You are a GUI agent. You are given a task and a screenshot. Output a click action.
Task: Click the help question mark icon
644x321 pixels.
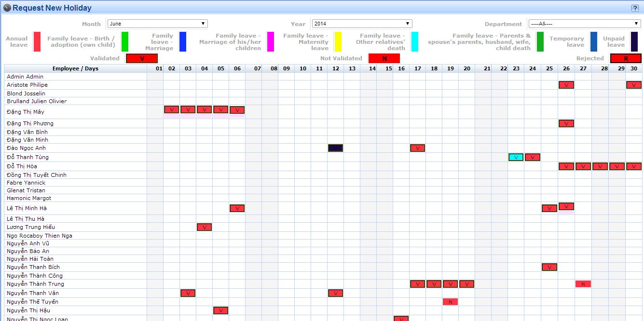click(x=635, y=8)
